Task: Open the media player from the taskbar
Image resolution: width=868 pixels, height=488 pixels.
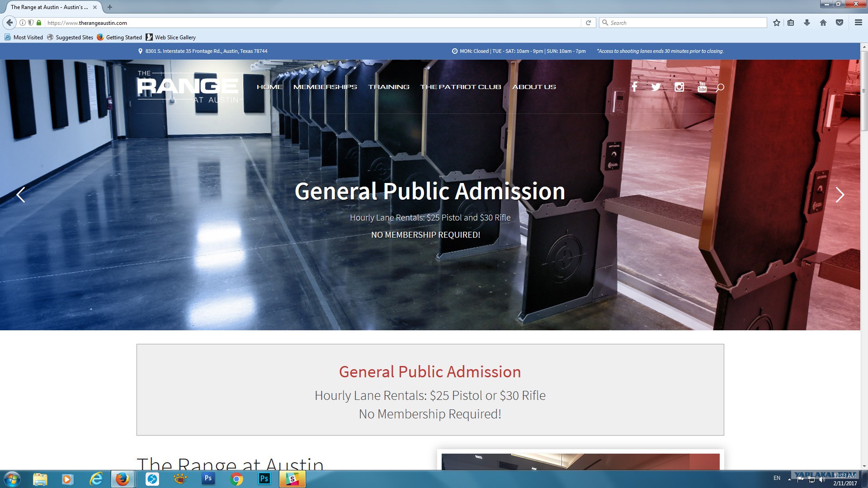Action: [67, 479]
